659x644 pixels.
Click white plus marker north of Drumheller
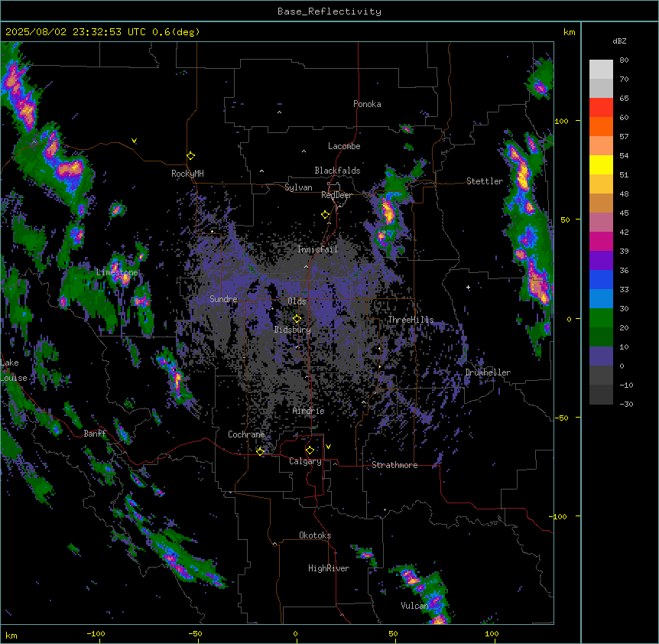(468, 288)
